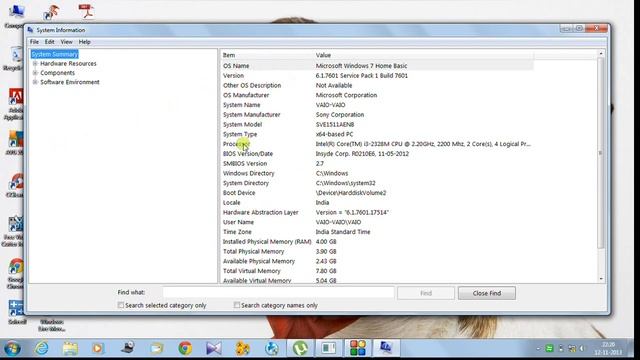Image resolution: width=640 pixels, height=360 pixels.
Task: Select the Time Zone row
Action: (377, 232)
